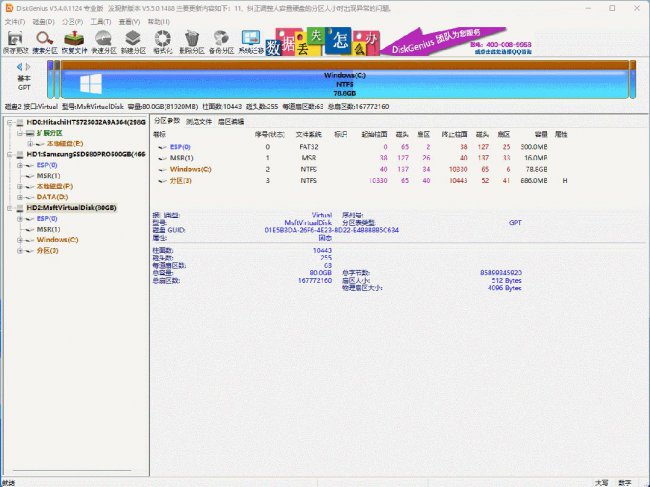
Task: Click the Windows logo on disk map
Action: click(91, 84)
